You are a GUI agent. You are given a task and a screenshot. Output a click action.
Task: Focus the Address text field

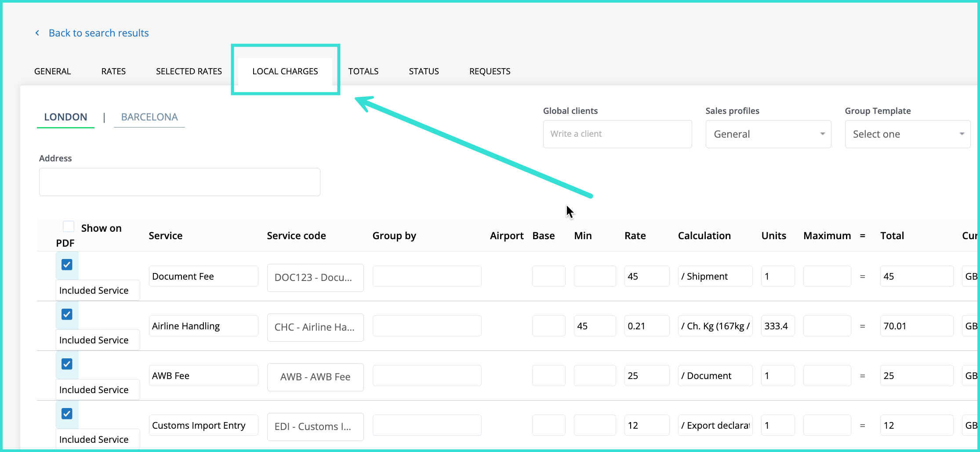click(x=179, y=182)
